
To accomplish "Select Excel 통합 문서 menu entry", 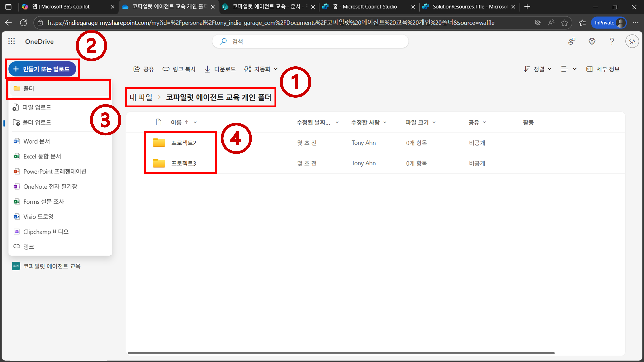I will 42,156.
